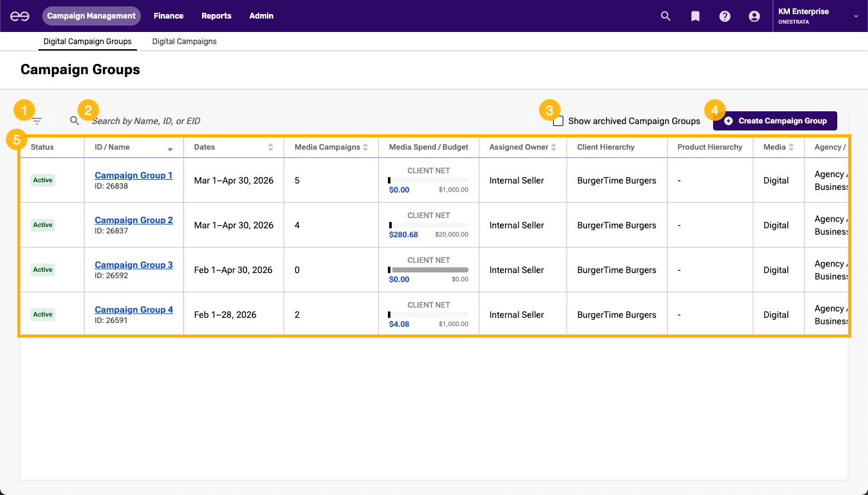Click the Create Campaign Group button
Screen dimensions: 868x495
775,121
